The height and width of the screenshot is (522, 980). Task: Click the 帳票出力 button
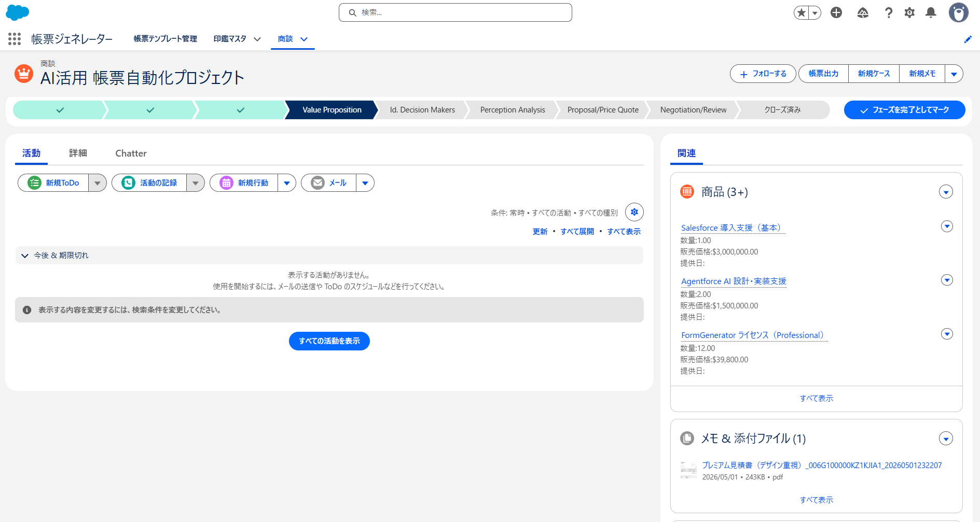click(x=823, y=74)
